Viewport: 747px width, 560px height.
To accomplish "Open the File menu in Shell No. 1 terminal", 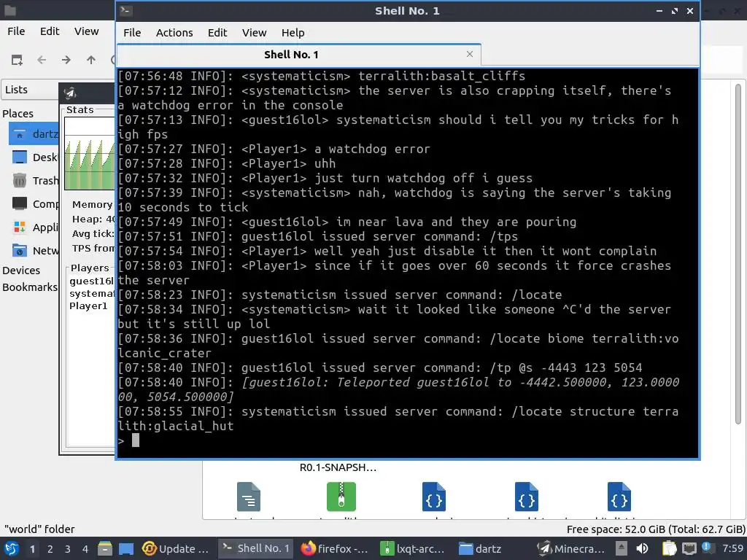I will [x=132, y=32].
